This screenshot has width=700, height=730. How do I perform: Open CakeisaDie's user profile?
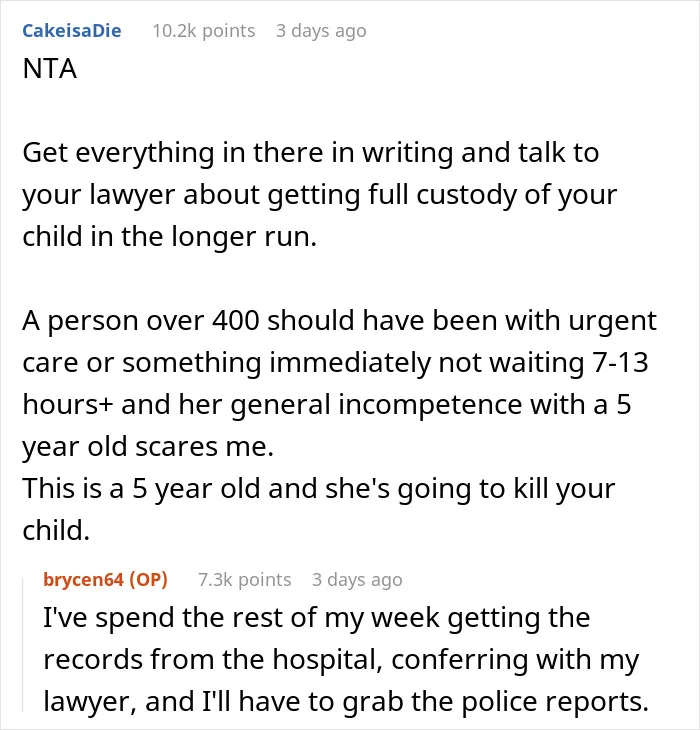pyautogui.click(x=72, y=31)
